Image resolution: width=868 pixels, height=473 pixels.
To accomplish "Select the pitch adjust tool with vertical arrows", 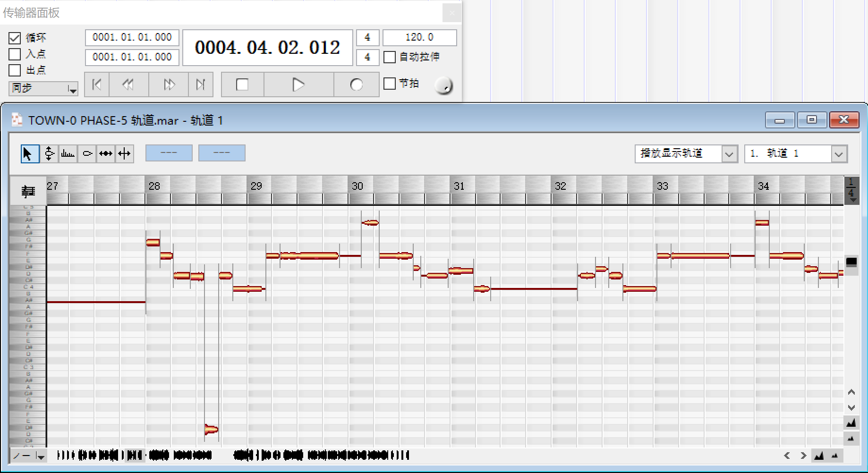I will coord(49,153).
